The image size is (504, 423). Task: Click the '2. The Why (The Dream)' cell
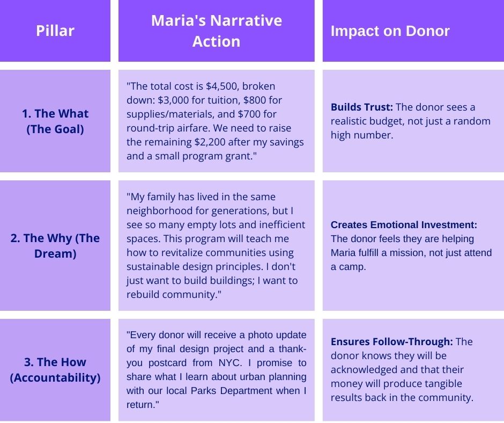pos(55,245)
